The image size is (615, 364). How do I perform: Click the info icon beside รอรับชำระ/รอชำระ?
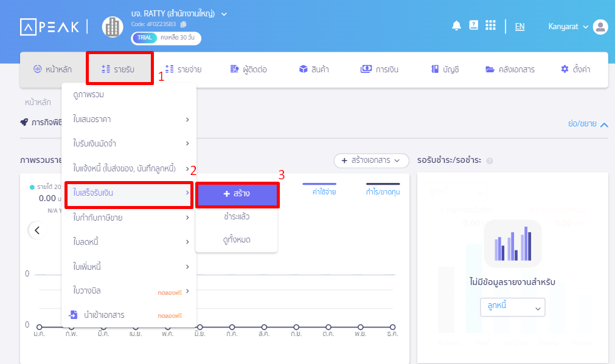pos(490,161)
